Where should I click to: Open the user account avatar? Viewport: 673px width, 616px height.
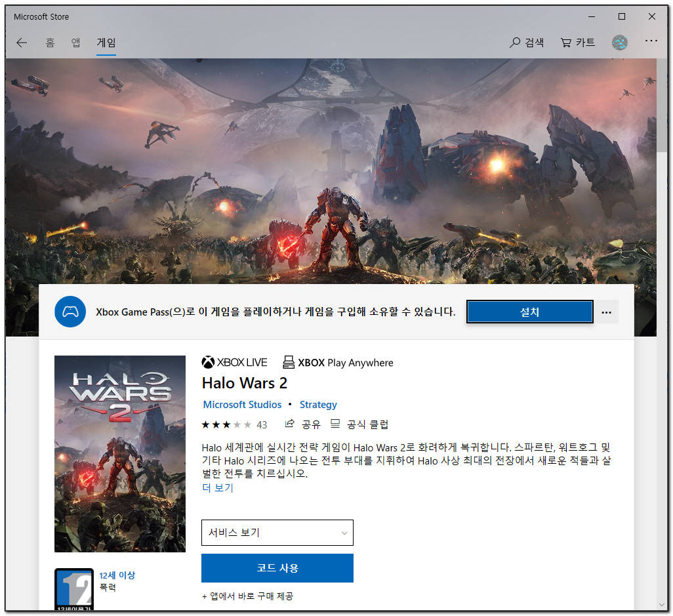(x=619, y=42)
